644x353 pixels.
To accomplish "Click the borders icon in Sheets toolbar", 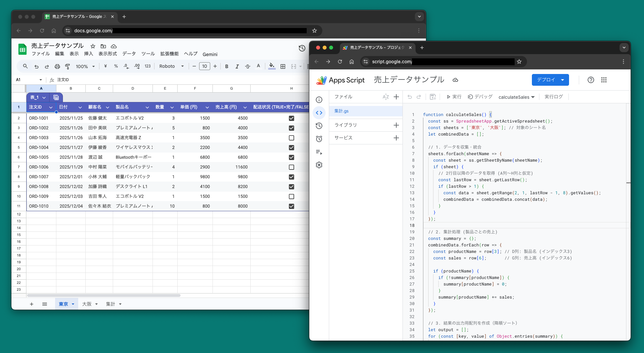I will click(283, 66).
